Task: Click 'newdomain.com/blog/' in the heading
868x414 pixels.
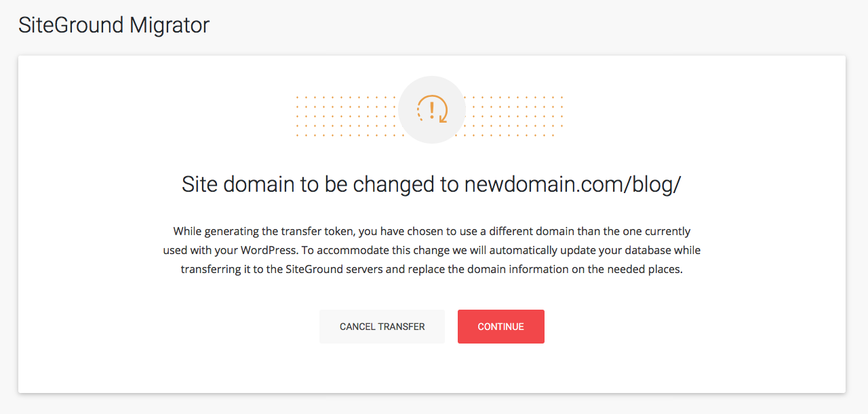Action: (x=572, y=184)
